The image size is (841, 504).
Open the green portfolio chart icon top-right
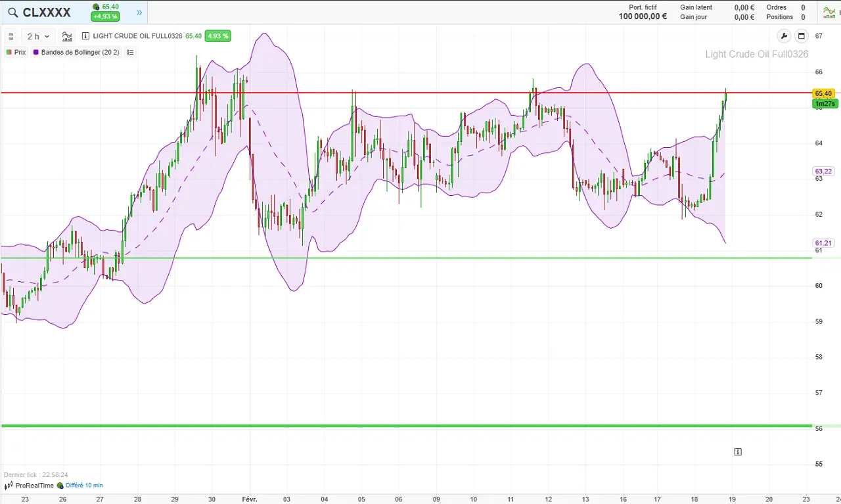pos(829,12)
